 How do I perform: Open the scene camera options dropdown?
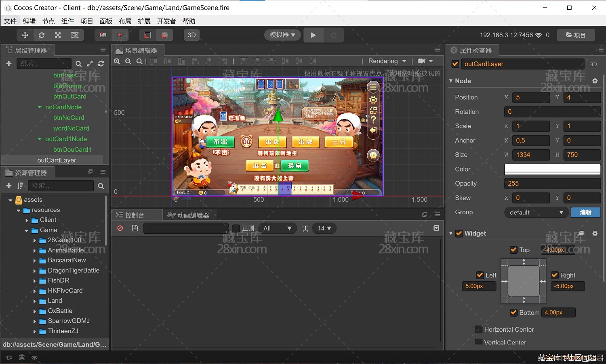[425, 61]
